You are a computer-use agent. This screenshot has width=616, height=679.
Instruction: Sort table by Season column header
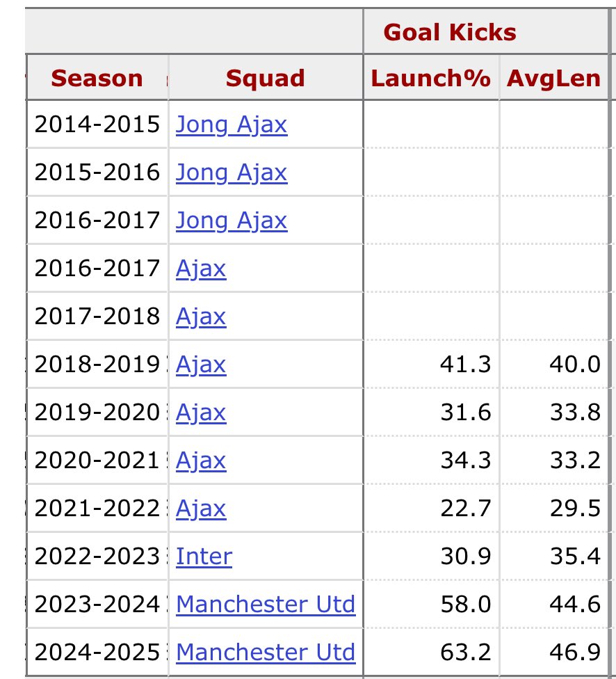click(97, 79)
